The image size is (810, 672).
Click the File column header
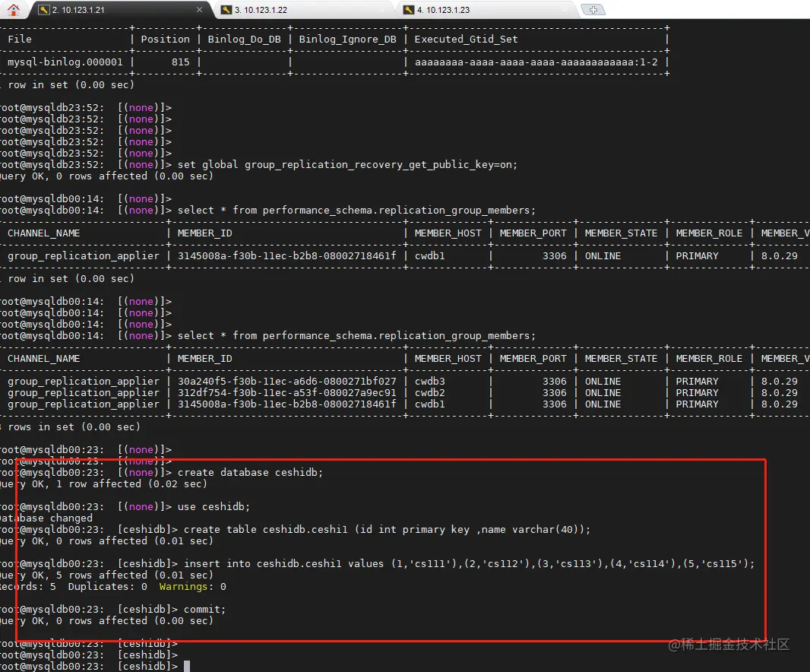tap(20, 40)
